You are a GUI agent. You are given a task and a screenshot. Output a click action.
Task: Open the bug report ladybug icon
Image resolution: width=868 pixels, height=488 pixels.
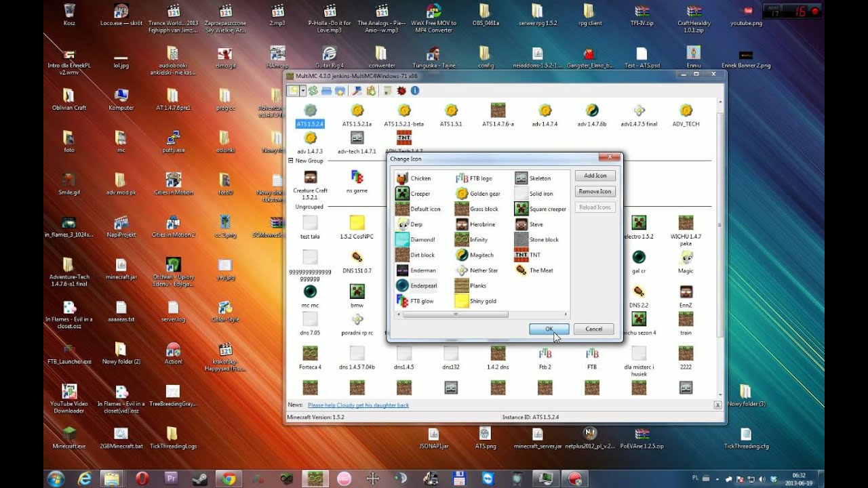[401, 90]
